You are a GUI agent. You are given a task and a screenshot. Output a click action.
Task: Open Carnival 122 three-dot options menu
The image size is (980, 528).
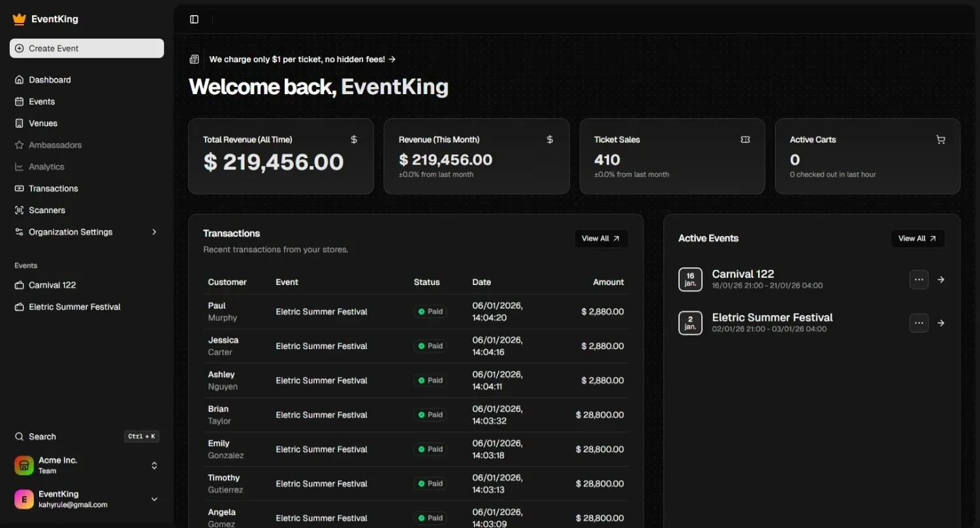[x=919, y=280]
